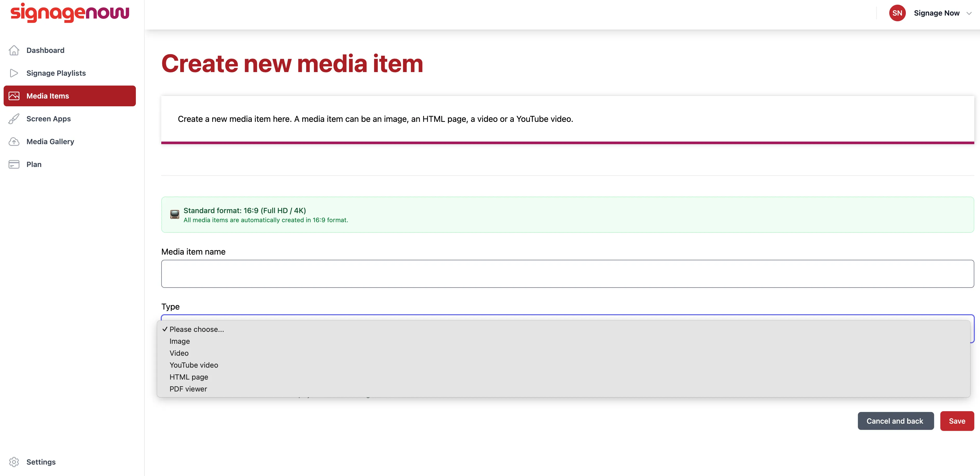Select Video from the Type dropdown

pyautogui.click(x=563, y=353)
